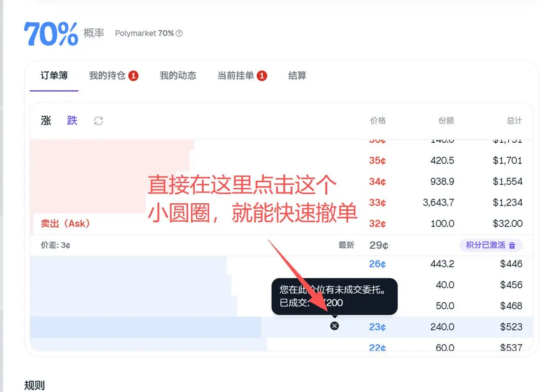The width and height of the screenshot is (558, 392).
Task: Click the 价格 column header
Action: point(378,121)
